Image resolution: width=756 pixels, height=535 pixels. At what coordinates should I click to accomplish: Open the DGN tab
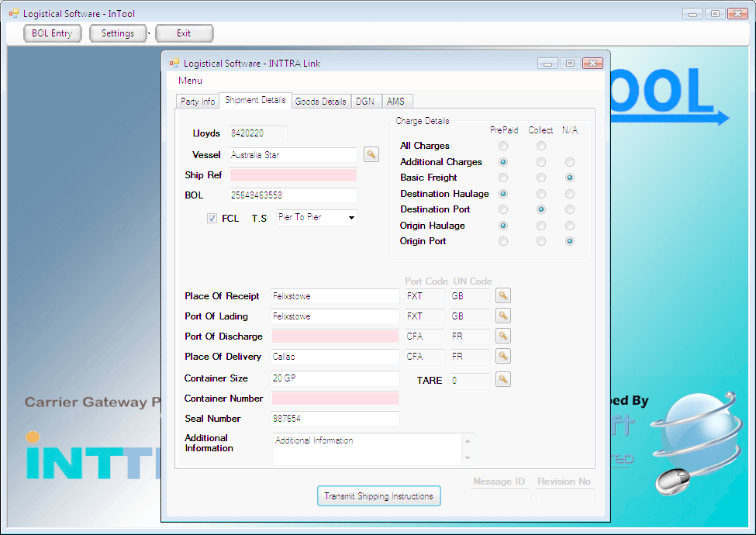pyautogui.click(x=365, y=102)
